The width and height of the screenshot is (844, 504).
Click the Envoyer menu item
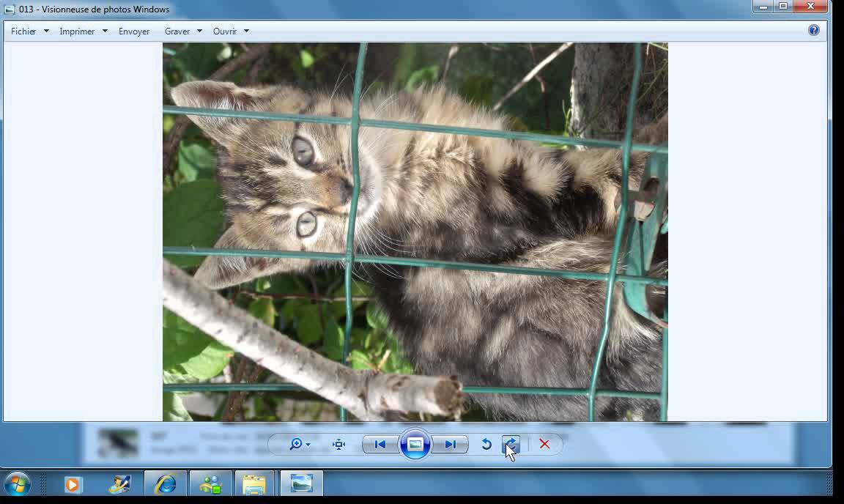click(134, 31)
